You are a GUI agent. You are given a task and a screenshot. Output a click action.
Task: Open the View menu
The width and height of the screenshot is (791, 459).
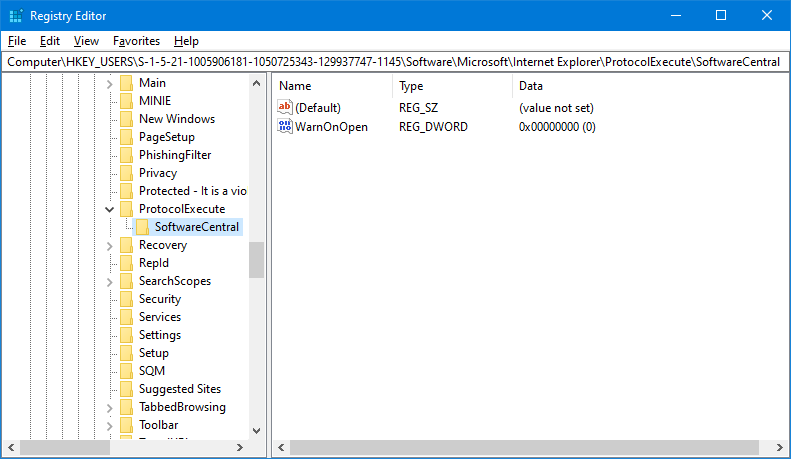86,41
